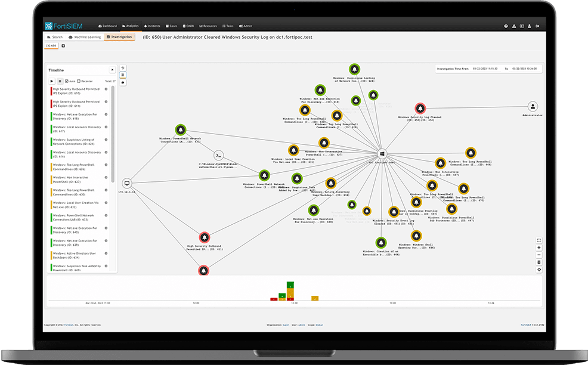Add a new investigation tab
588x365 pixels.
[x=63, y=45]
